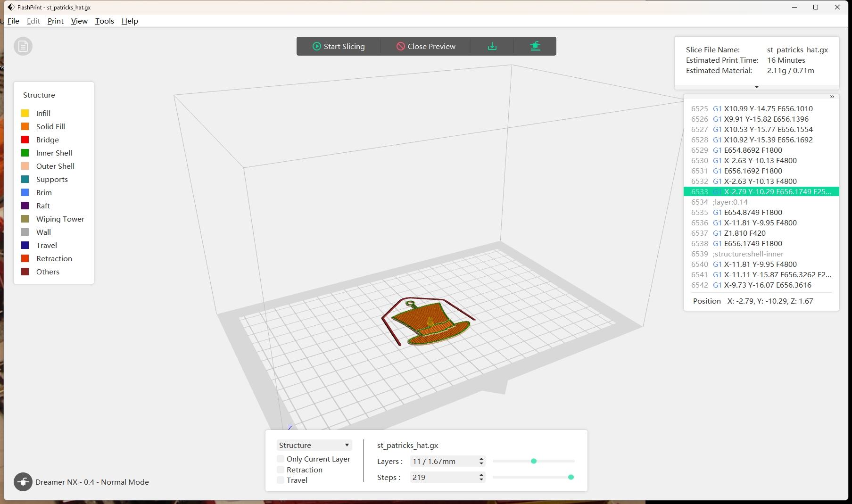The image size is (852, 504).
Task: Click the FlashPrint logo in title bar
Action: point(11,7)
